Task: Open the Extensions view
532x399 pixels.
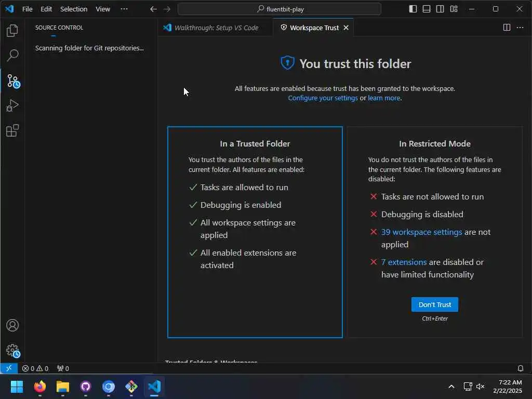Action: point(12,130)
